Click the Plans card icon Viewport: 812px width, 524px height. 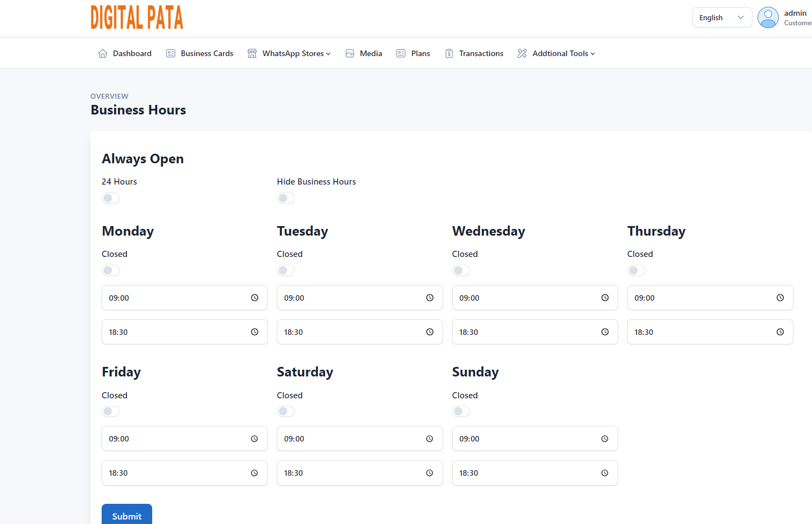pyautogui.click(x=401, y=53)
